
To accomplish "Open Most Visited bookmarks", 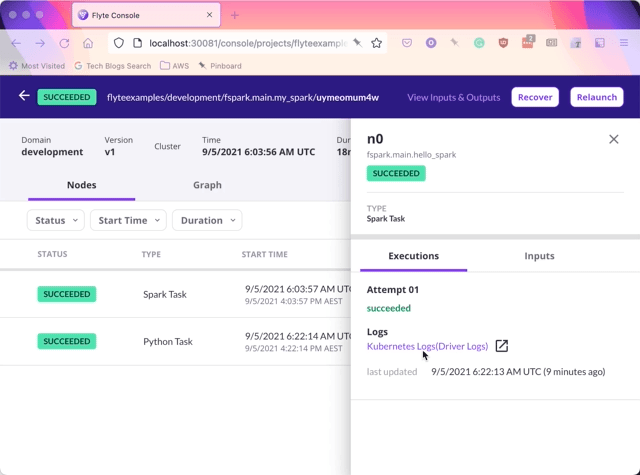I will click(x=37, y=66).
